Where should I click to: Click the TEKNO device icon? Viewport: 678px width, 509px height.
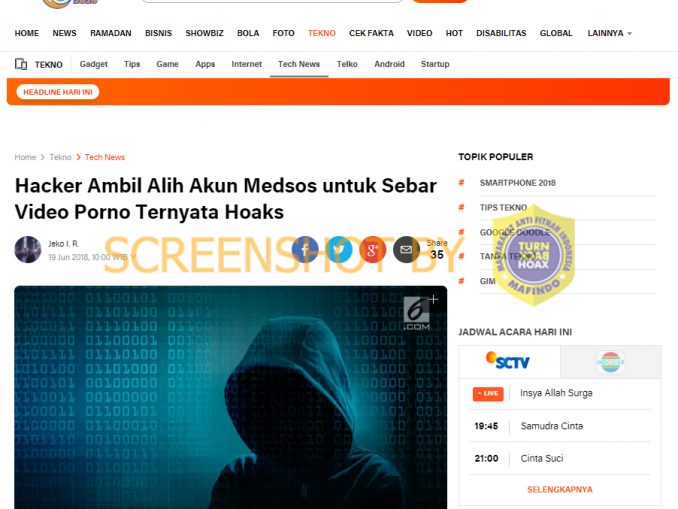coord(21,64)
